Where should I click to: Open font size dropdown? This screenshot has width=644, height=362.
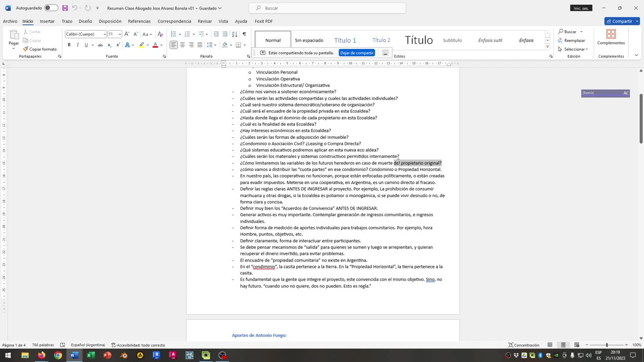tap(119, 34)
